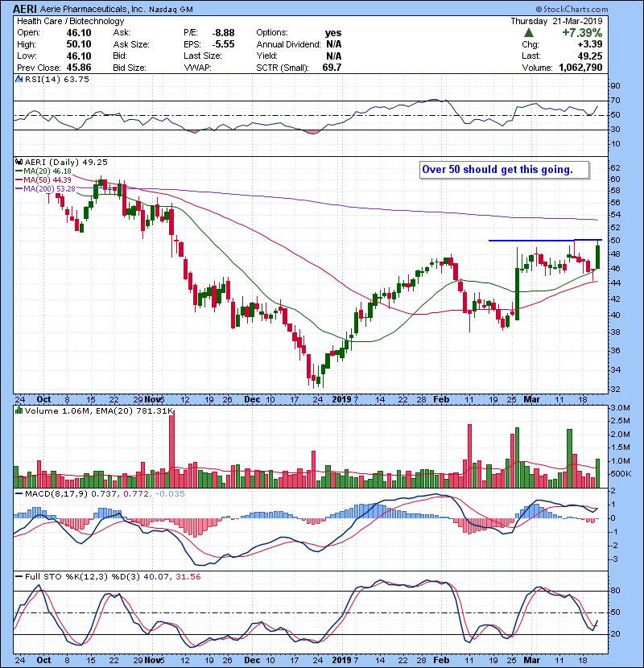This screenshot has width=644, height=668.
Task: Click the Annual Dividend label
Action: [288, 44]
